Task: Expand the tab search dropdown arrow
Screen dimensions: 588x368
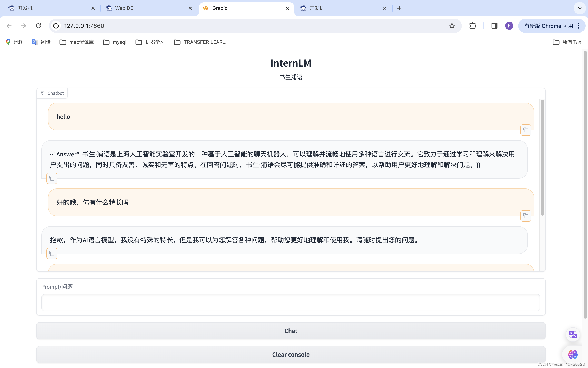Action: [580, 8]
